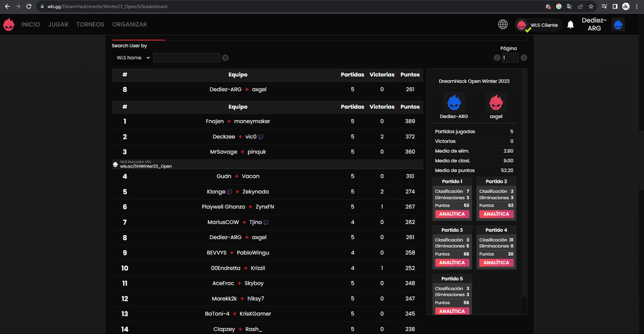Click the skull icon beside WLS Marcador URL
The width and height of the screenshot is (644, 334).
tap(115, 165)
